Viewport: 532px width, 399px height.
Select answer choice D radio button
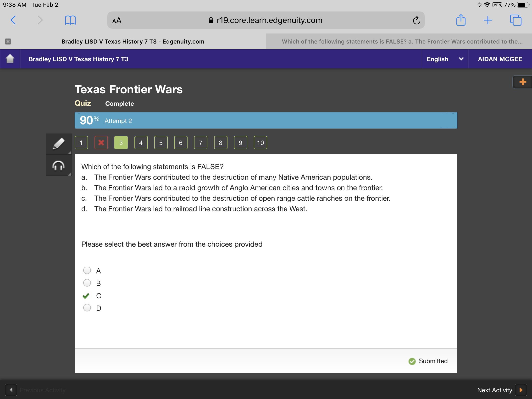tap(87, 308)
